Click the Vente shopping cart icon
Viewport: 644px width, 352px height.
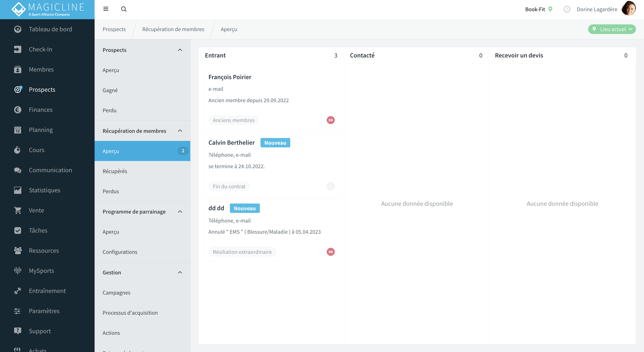(x=17, y=210)
